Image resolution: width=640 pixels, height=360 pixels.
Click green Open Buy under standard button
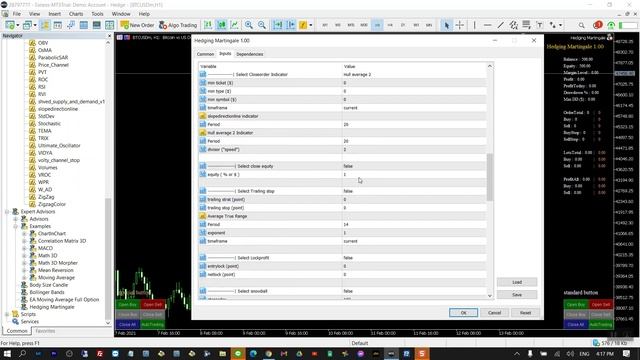[576, 304]
